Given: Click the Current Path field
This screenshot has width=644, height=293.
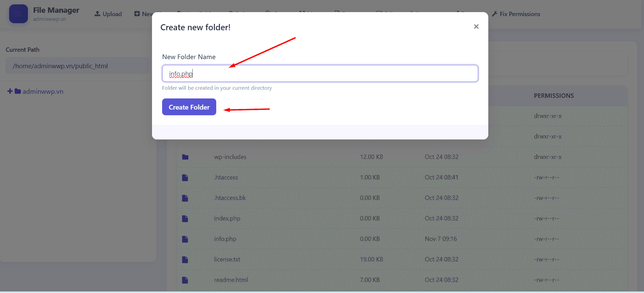Looking at the screenshot, I should coord(77,66).
